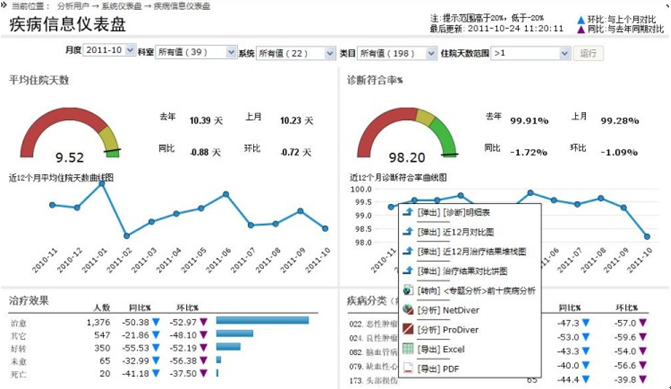Click the 9.52 average stay gauge
The width and height of the screenshot is (671, 389).
tap(70, 135)
